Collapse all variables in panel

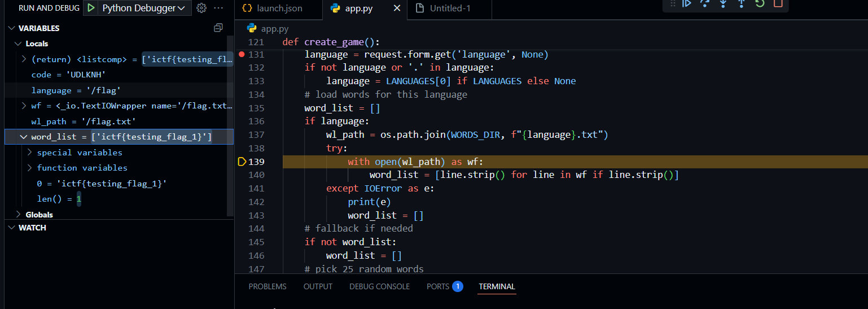218,28
